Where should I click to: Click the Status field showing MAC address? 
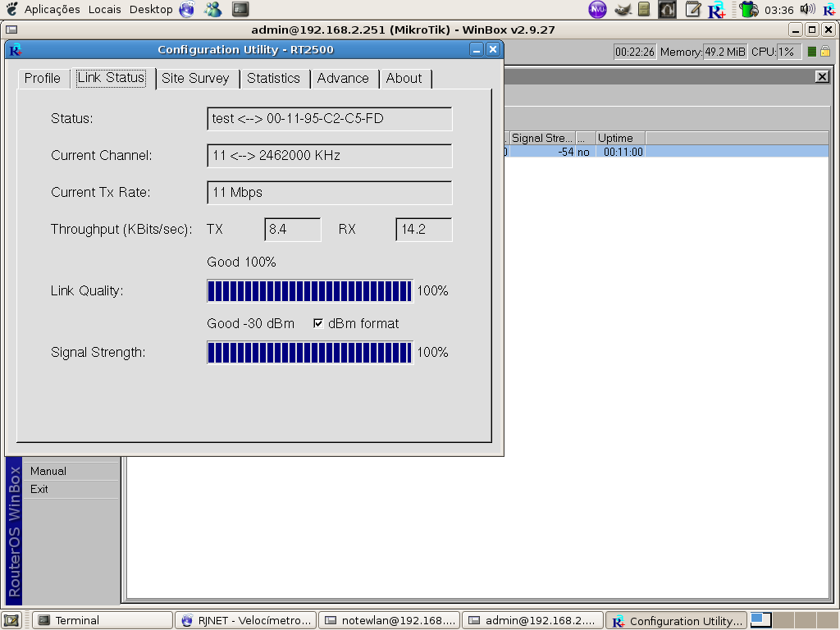click(x=330, y=118)
